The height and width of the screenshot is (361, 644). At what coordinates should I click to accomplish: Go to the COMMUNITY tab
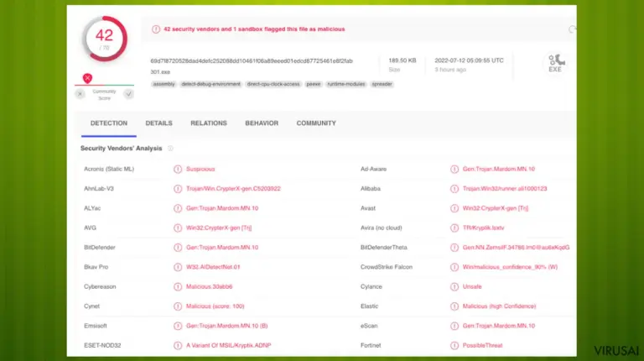coord(316,123)
